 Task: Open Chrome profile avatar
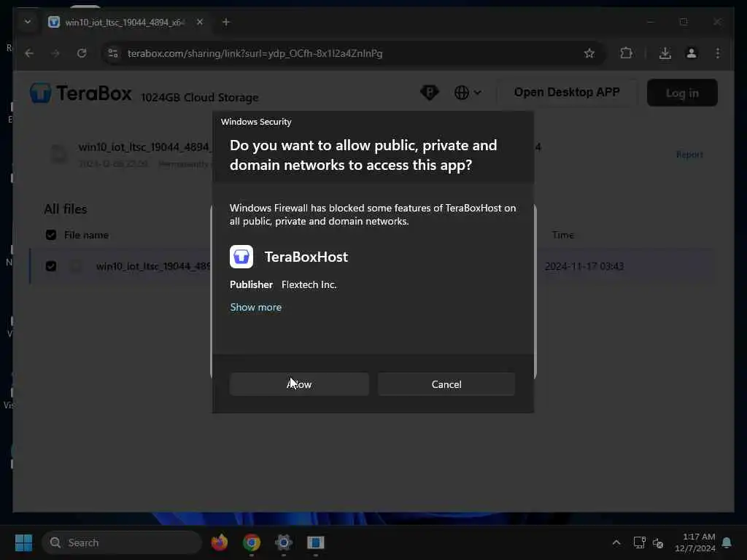coord(692,53)
